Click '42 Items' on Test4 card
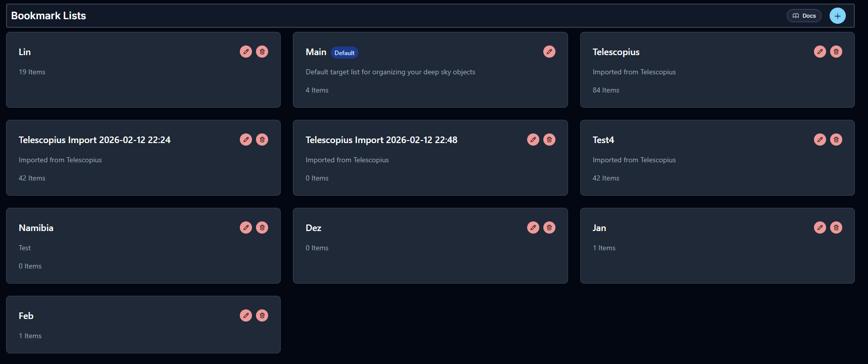 pyautogui.click(x=606, y=178)
